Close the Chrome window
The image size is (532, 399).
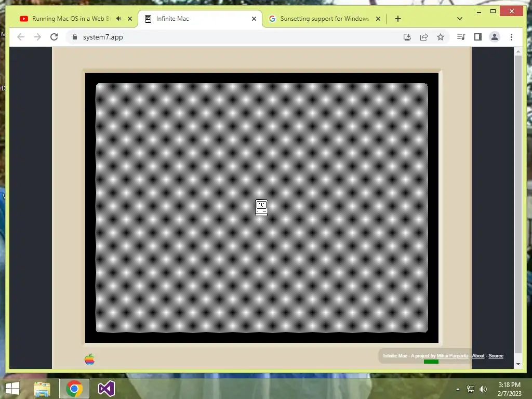click(x=512, y=11)
